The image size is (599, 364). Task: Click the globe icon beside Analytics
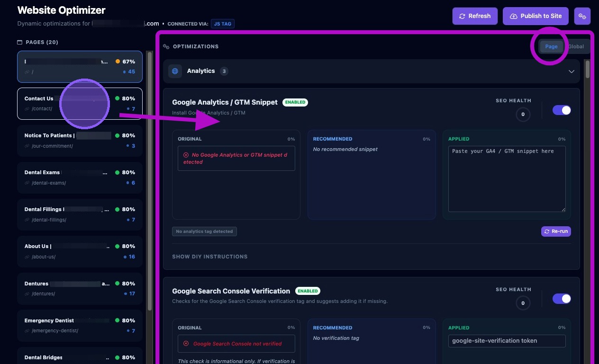point(175,71)
